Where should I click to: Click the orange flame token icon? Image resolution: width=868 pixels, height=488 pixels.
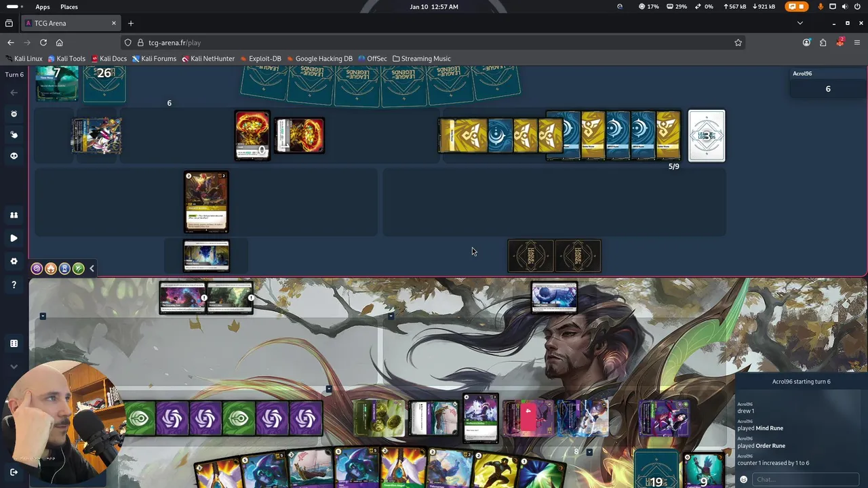tap(50, 268)
